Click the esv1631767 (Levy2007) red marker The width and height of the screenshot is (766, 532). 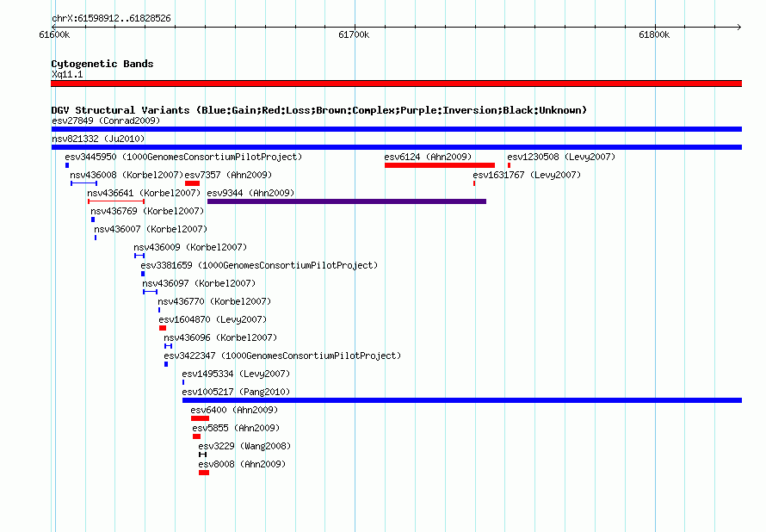(x=474, y=183)
